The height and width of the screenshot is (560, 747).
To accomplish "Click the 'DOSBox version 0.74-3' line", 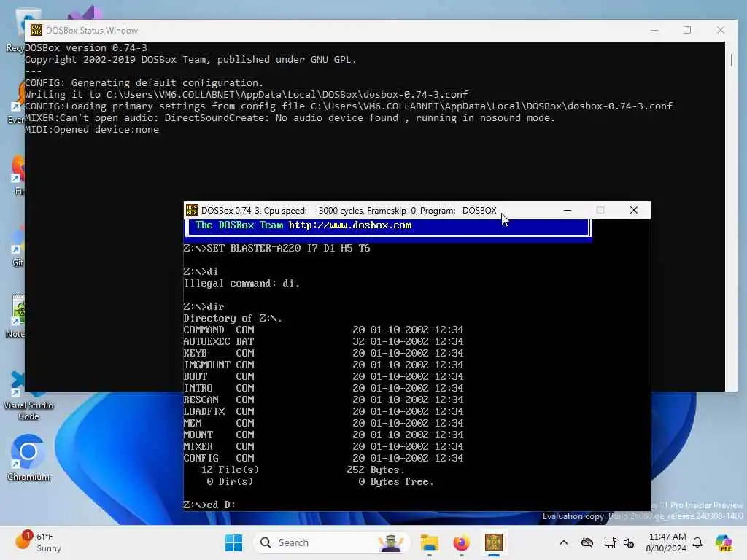I will tap(86, 47).
